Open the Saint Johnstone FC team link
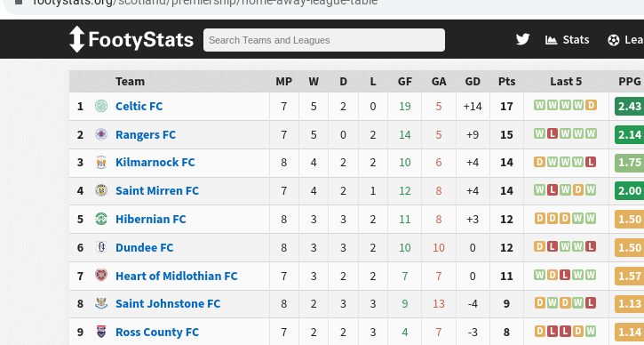This screenshot has height=345, width=644. coord(168,304)
